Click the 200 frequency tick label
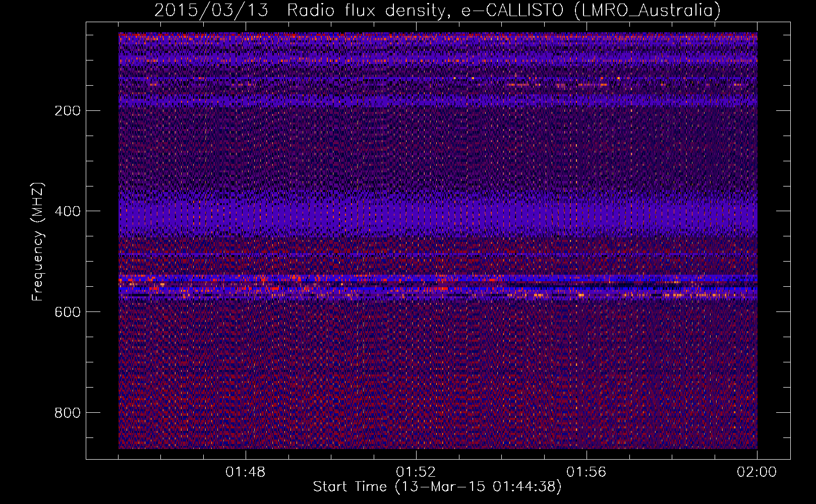Image resolution: width=816 pixels, height=504 pixels. (68, 110)
